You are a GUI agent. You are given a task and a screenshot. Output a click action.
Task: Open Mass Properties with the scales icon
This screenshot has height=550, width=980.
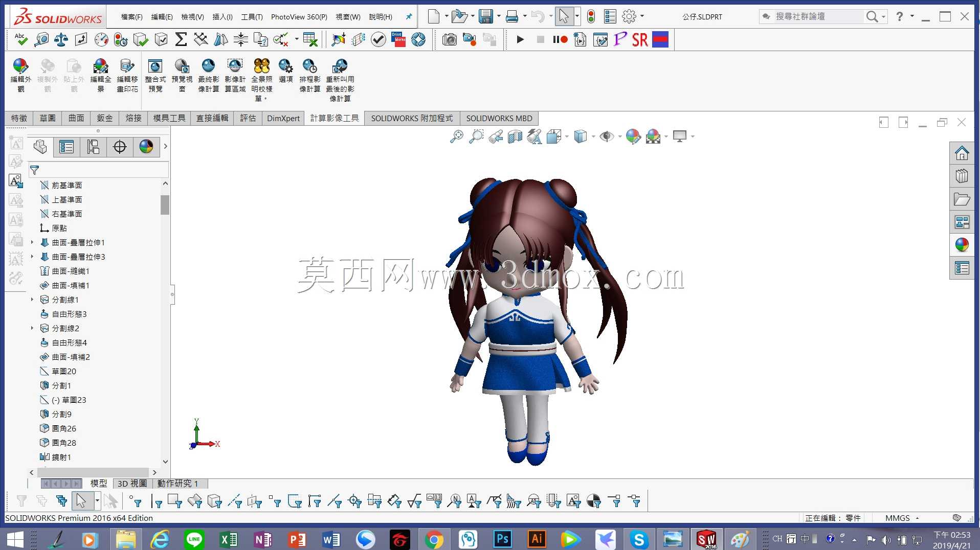tap(61, 39)
